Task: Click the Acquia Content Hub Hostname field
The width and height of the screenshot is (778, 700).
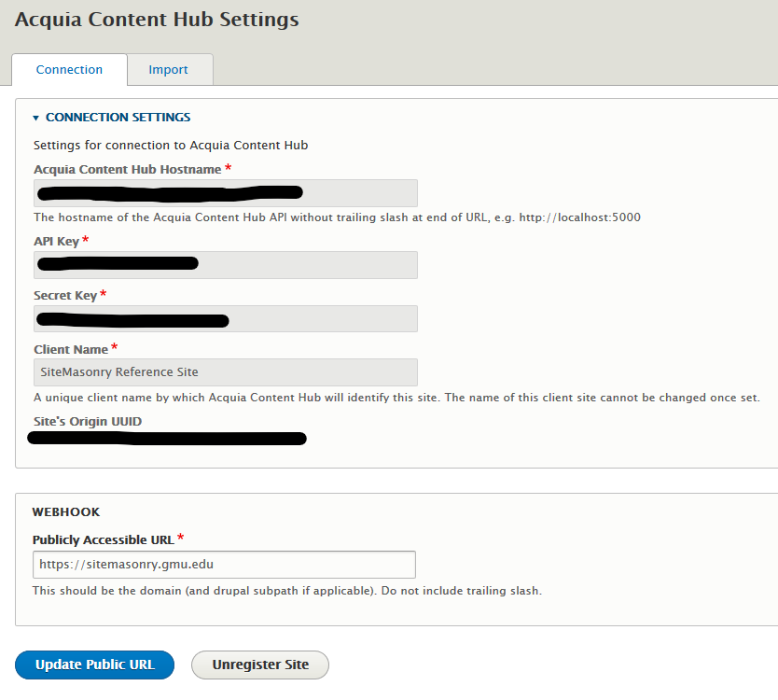Action: tap(224, 193)
